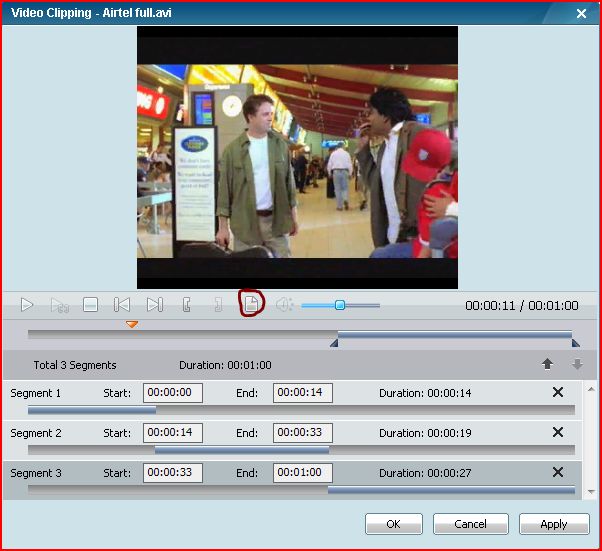Move selected segment up
Viewport: 602px width, 551px height.
547,365
